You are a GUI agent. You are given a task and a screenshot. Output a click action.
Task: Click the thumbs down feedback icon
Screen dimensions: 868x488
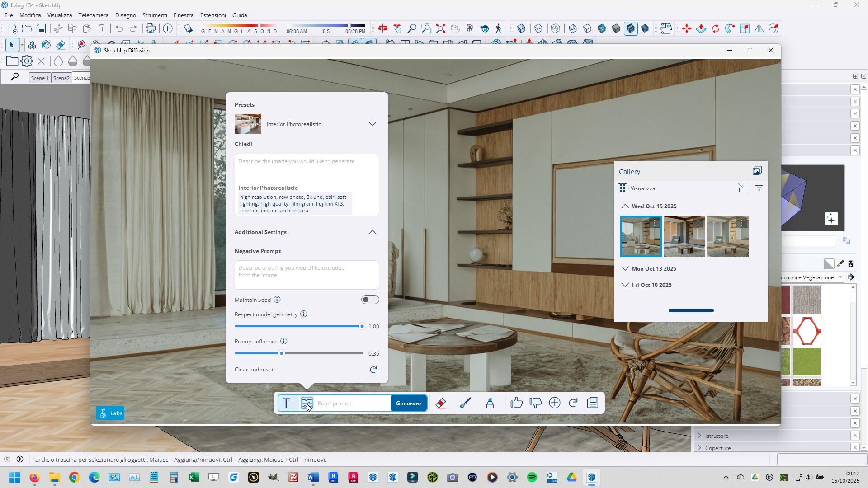point(535,403)
